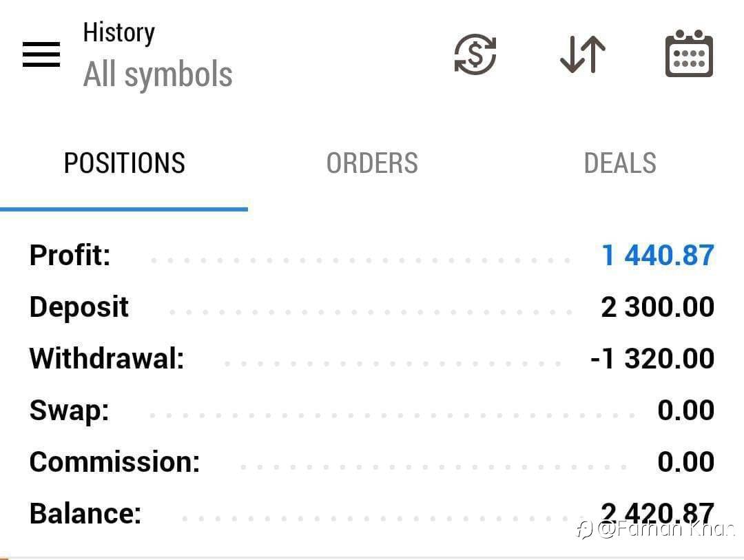The height and width of the screenshot is (560, 744).
Task: Switch to the ORDERS tab
Action: (372, 163)
